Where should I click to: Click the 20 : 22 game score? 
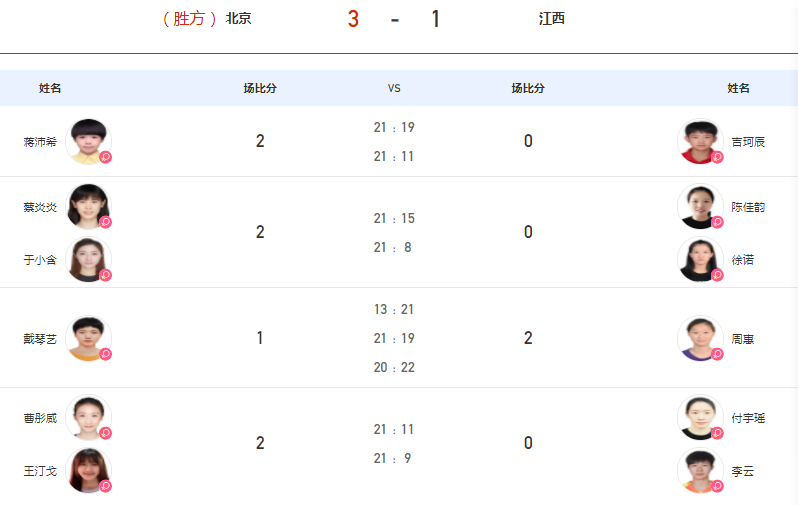pyautogui.click(x=394, y=367)
